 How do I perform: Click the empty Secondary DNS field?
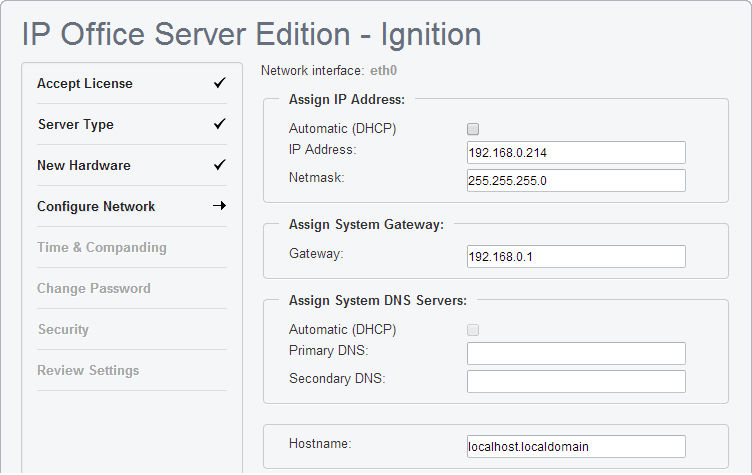pyautogui.click(x=576, y=381)
